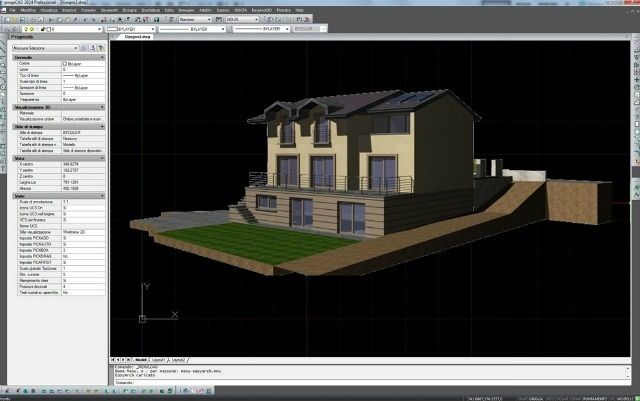Open the Modifica menu

(x=28, y=10)
